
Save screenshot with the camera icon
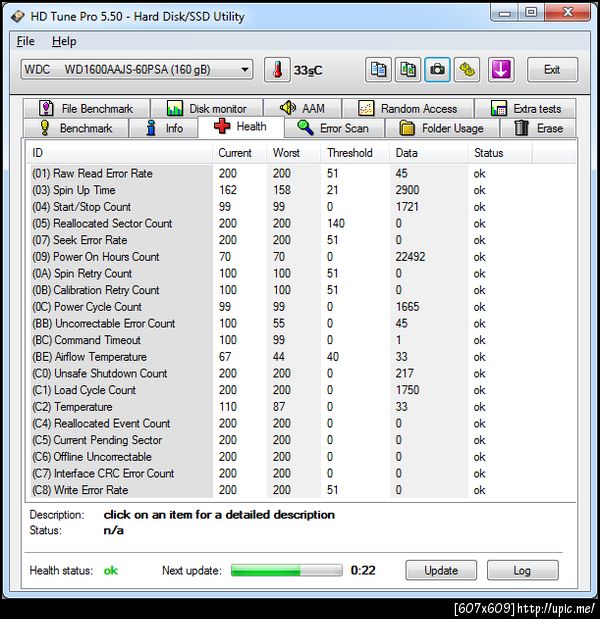[437, 70]
